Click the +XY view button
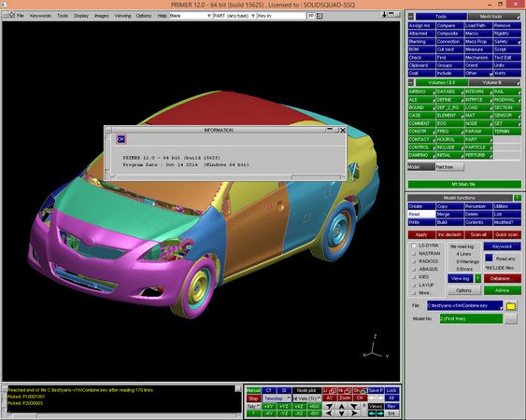 [x=268, y=406]
